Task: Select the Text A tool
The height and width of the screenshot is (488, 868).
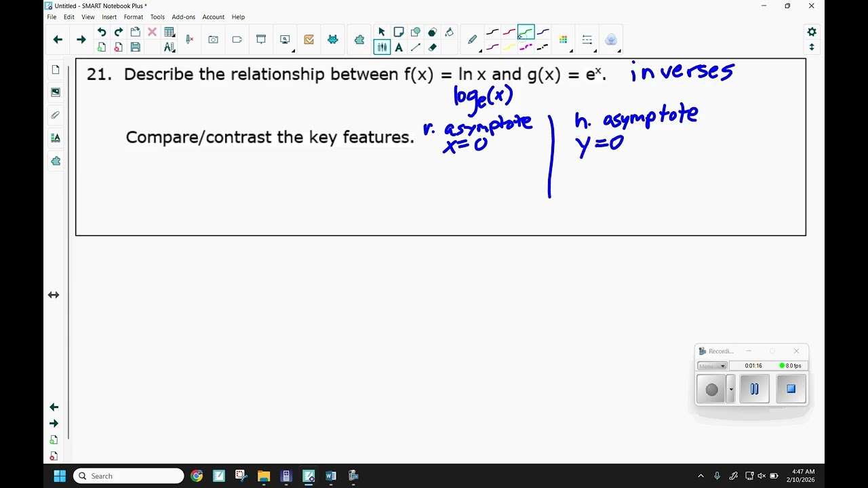Action: [399, 47]
